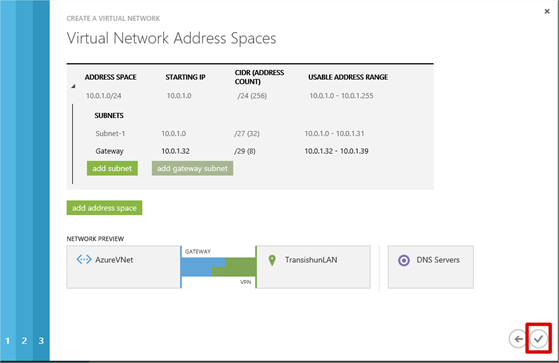The height and width of the screenshot is (363, 559).
Task: Click the checkmark complete button
Action: 538,338
